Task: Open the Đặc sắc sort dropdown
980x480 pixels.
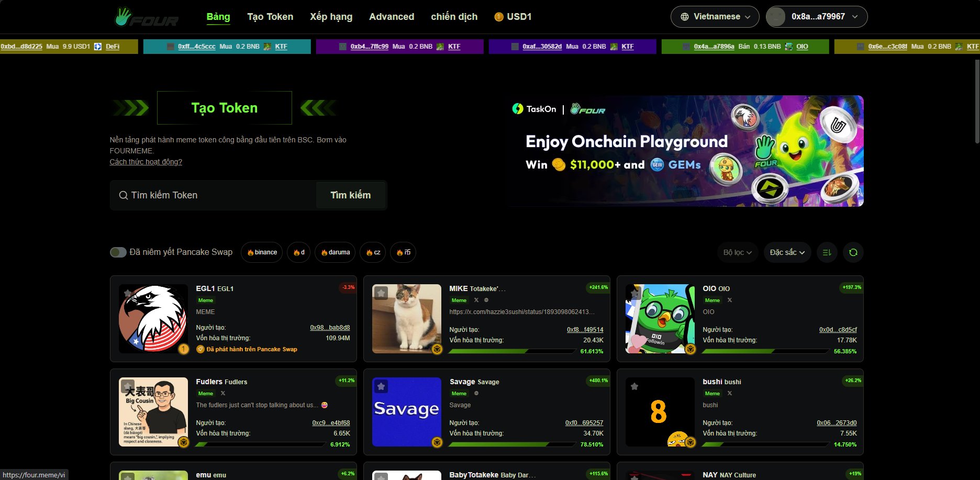Action: [x=787, y=252]
